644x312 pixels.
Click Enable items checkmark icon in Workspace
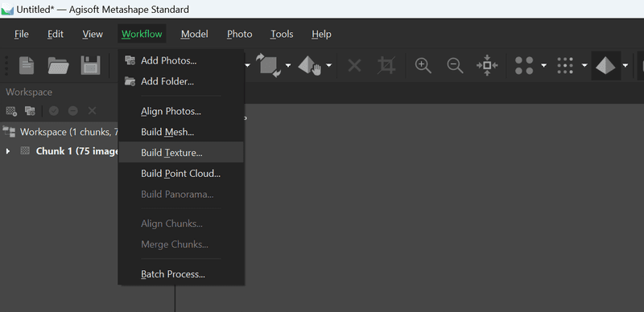(54, 111)
